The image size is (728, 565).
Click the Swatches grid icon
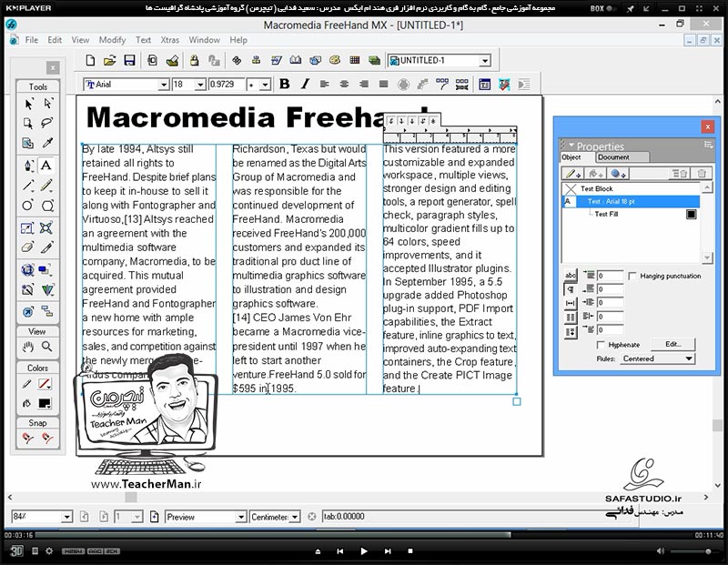tap(355, 60)
